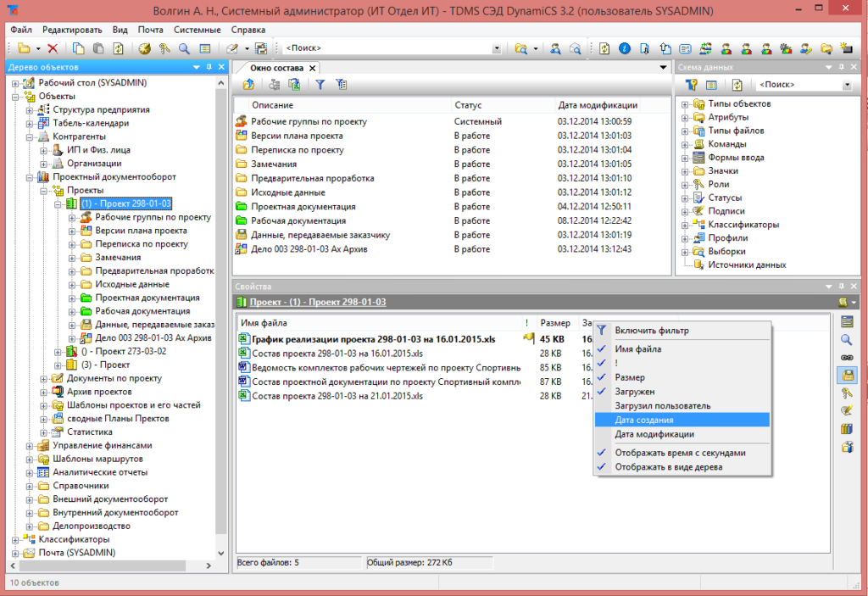Screen dimensions: 868x596
Task: Open the key permissions icon in Схема данных panel
Action: pyautogui.click(x=692, y=84)
